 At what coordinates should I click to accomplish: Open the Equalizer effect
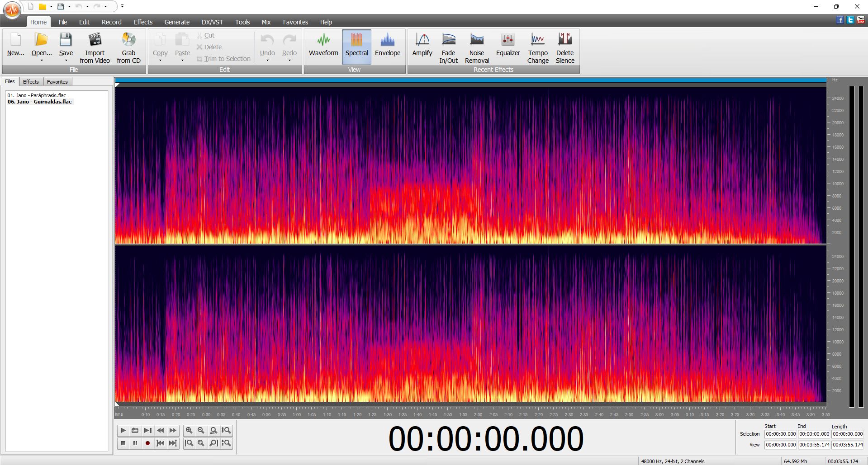coord(508,44)
